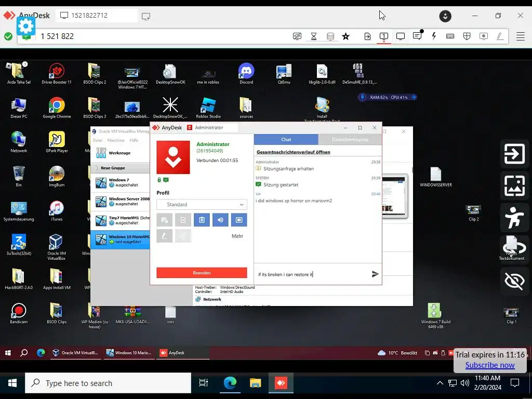This screenshot has width=532, height=399.
Task: Open new session tab icon
Action: 146,16
